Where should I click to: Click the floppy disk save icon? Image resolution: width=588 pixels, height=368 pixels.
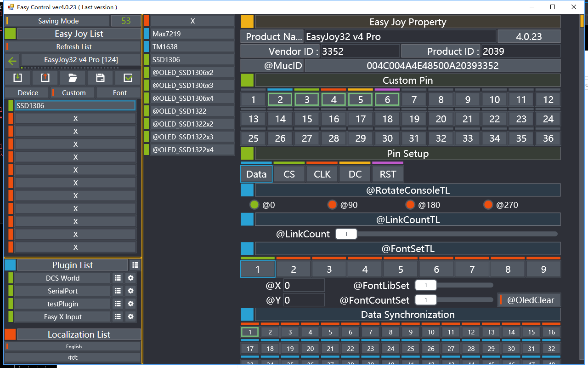coord(100,78)
